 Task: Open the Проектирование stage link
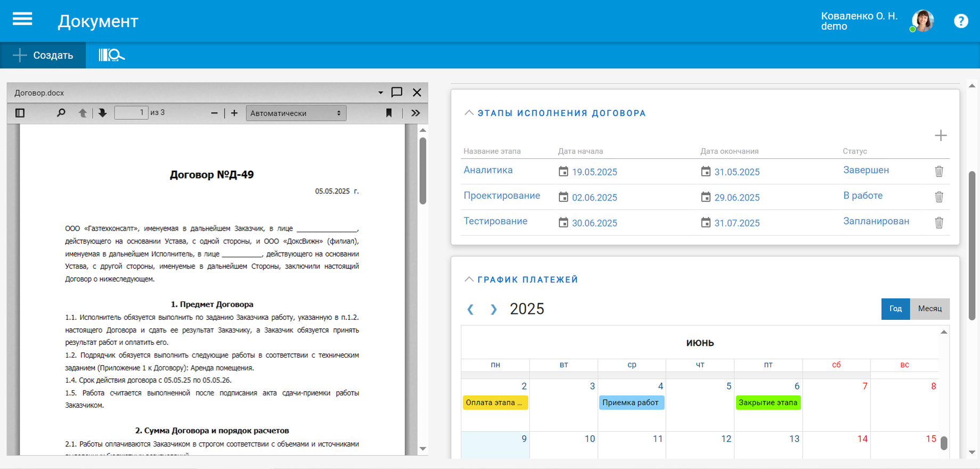502,196
